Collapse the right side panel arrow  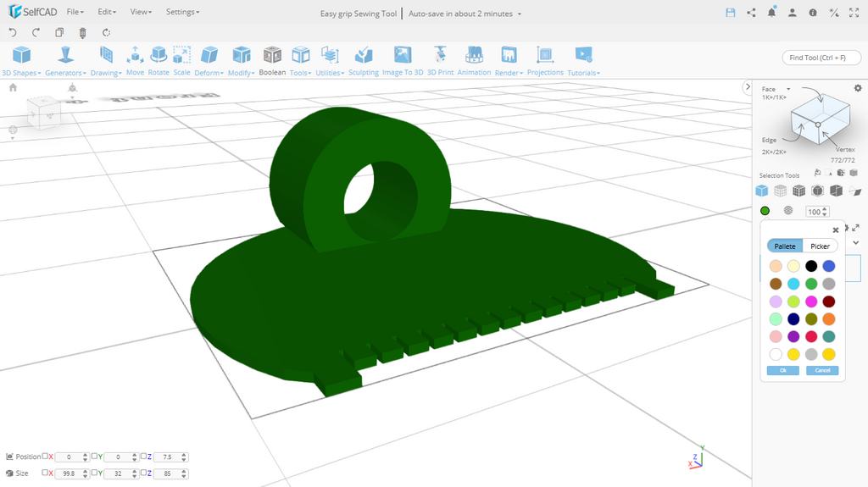coord(748,87)
